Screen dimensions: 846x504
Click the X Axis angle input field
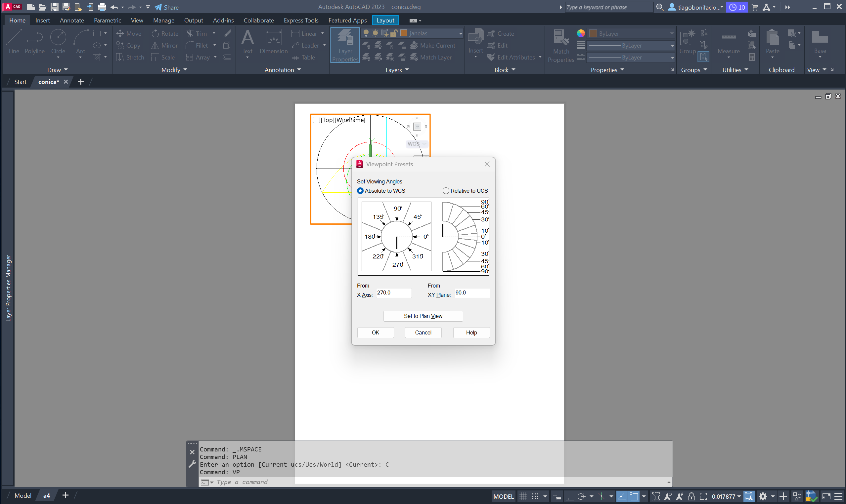tap(394, 293)
